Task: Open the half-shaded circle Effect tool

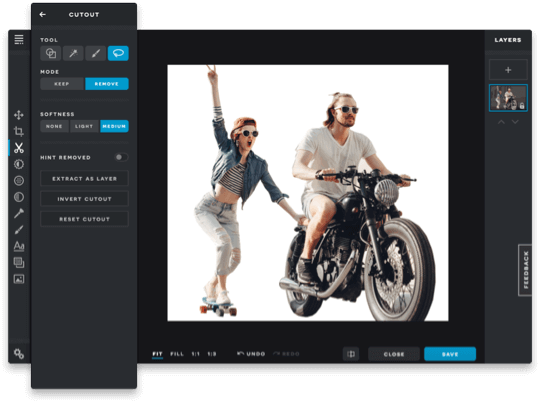Action: point(19,197)
